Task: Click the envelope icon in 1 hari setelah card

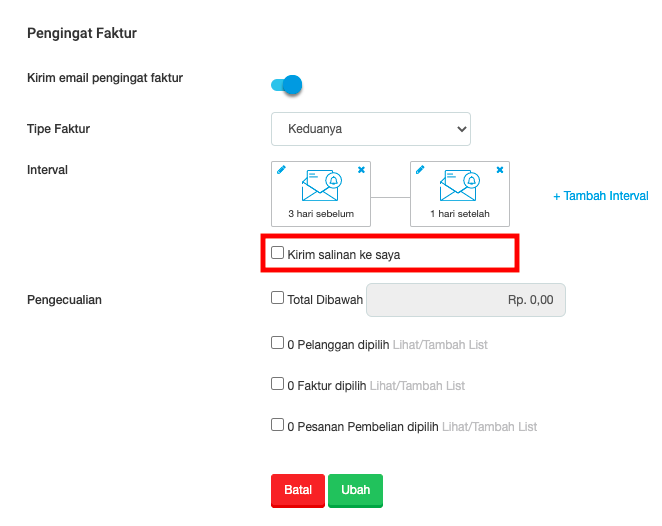Action: pyautogui.click(x=460, y=185)
